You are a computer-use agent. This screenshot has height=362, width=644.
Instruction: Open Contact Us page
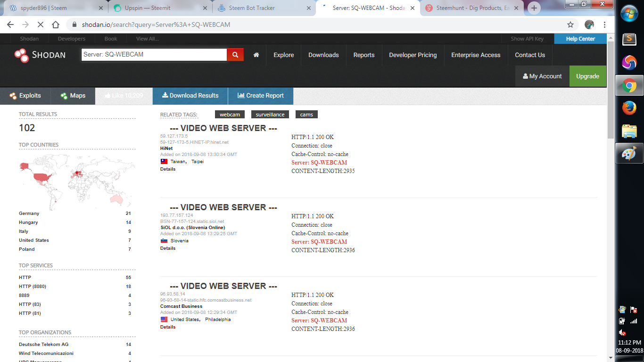coord(530,55)
